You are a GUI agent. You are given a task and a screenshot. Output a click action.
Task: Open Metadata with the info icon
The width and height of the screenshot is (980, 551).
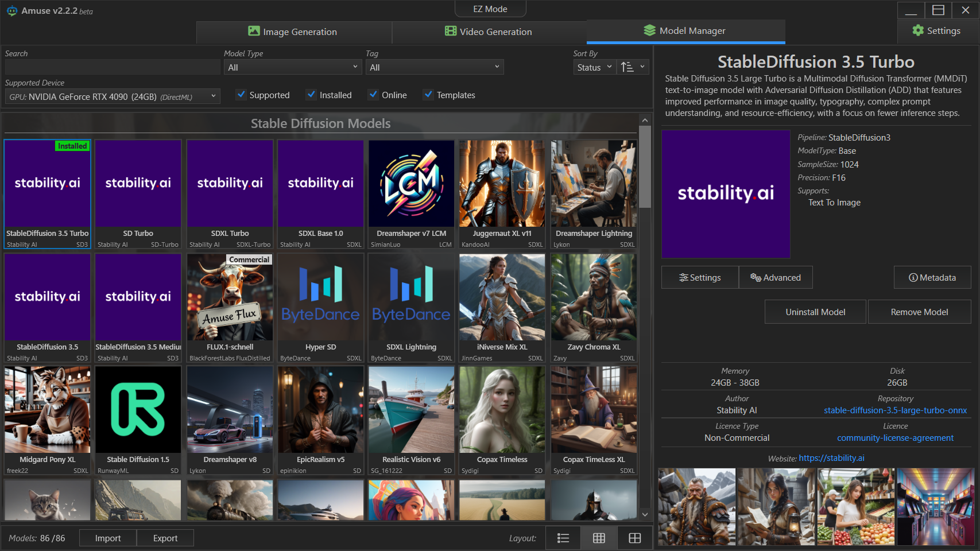(932, 278)
